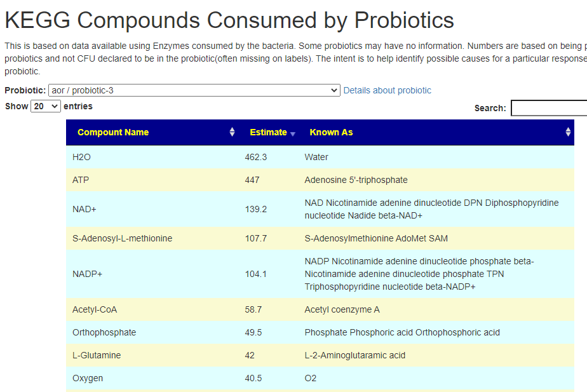The width and height of the screenshot is (587, 392).
Task: Sort by Known As column arrows
Action: tap(568, 132)
